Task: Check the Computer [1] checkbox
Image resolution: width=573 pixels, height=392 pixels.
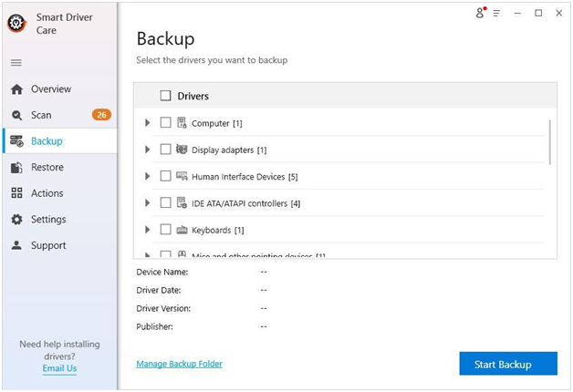Action: [165, 123]
